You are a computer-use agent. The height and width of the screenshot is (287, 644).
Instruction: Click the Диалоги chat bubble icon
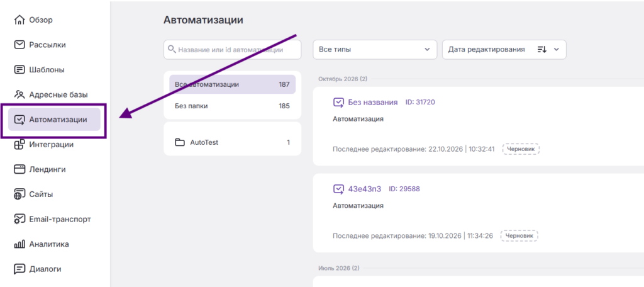pyautogui.click(x=19, y=269)
